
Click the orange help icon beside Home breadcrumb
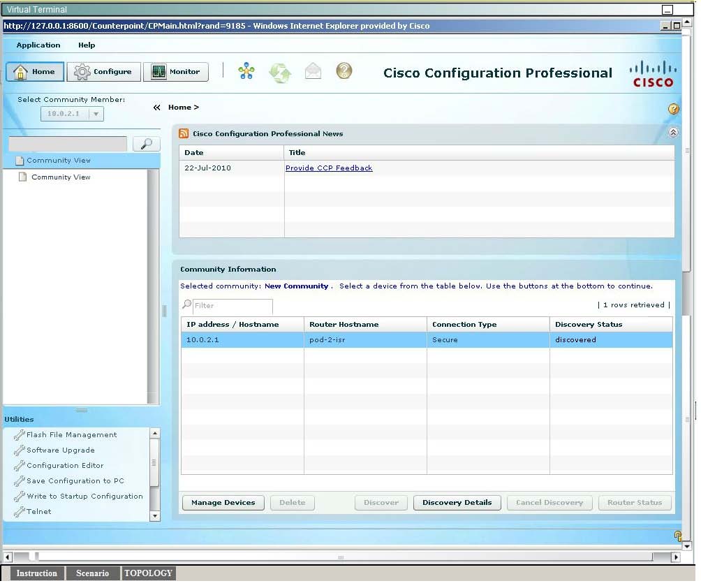pos(673,109)
